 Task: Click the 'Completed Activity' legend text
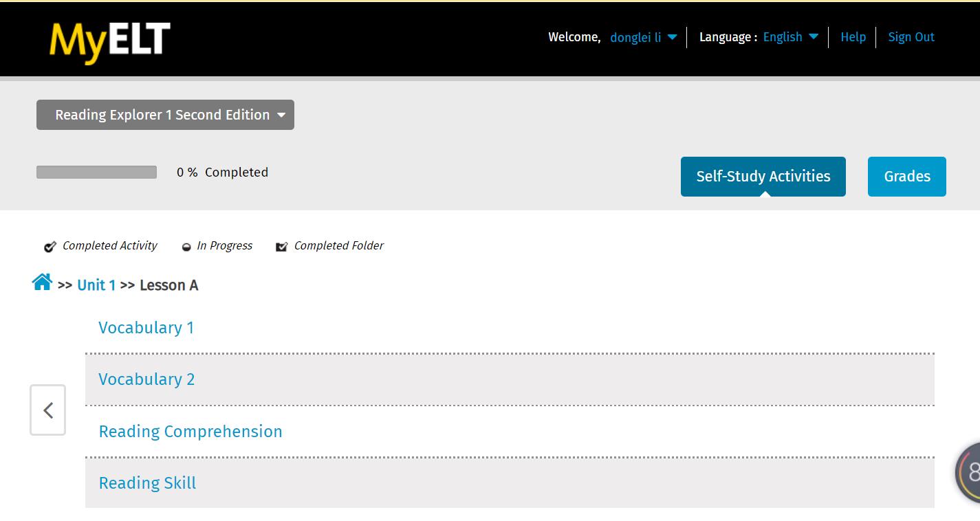pyautogui.click(x=110, y=245)
